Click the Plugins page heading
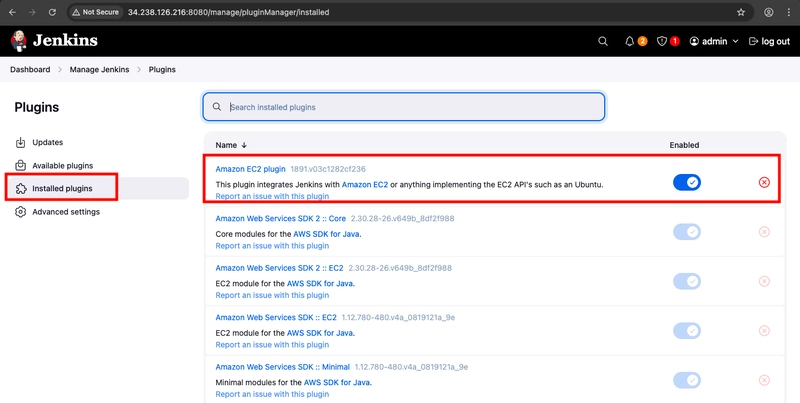Screen dimensions: 800x403 [37, 108]
